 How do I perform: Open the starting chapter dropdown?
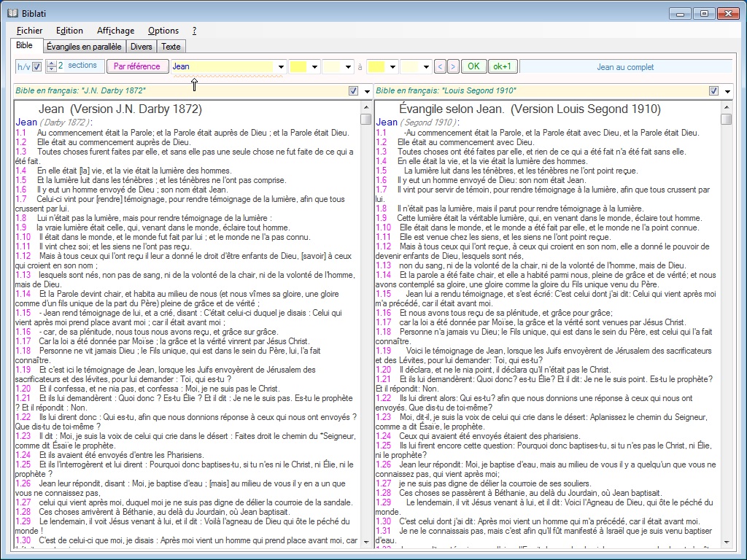tap(314, 66)
